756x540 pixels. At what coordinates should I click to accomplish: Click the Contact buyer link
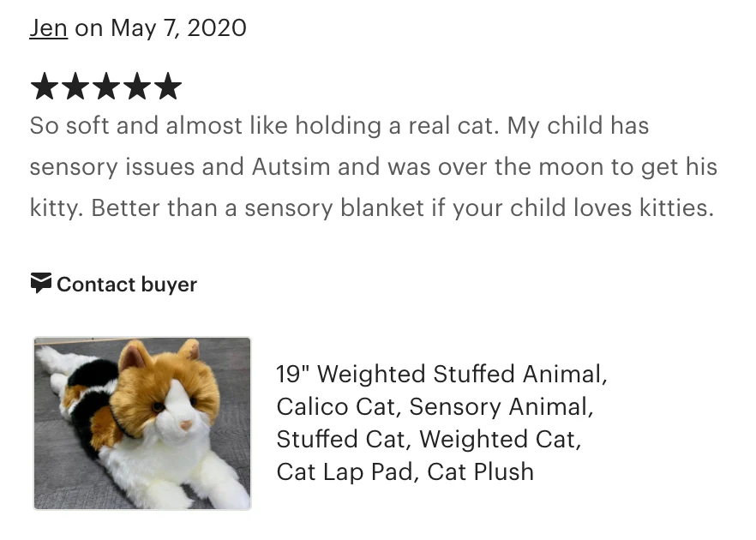127,284
